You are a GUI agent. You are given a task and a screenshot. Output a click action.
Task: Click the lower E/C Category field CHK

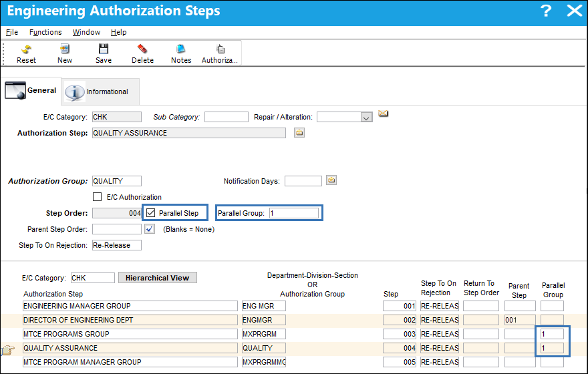[x=93, y=278]
